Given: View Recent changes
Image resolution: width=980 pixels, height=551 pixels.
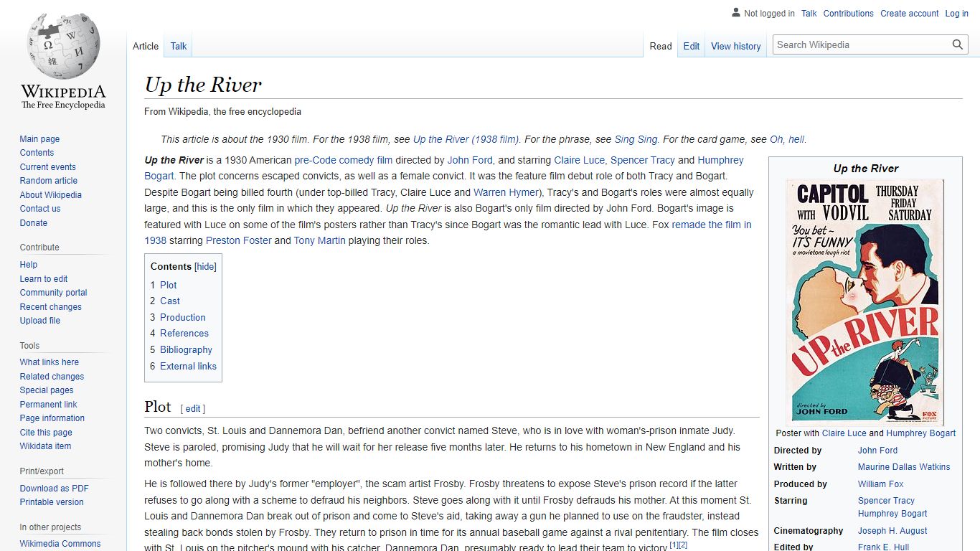Looking at the screenshot, I should pyautogui.click(x=50, y=307).
